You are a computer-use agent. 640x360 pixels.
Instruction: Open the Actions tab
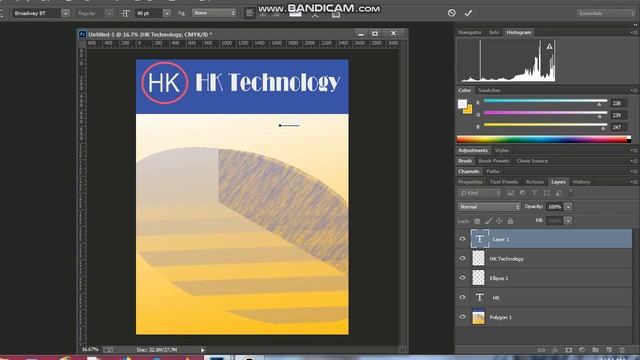(x=535, y=182)
